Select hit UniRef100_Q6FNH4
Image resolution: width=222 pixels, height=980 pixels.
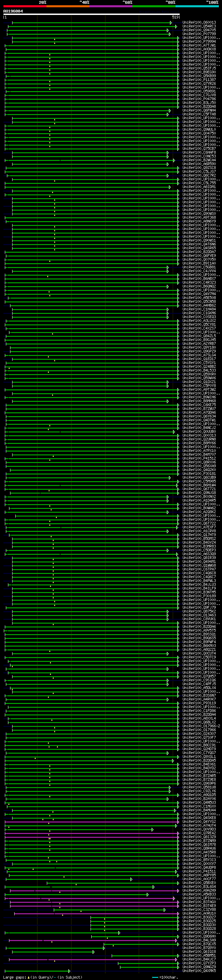point(199,110)
